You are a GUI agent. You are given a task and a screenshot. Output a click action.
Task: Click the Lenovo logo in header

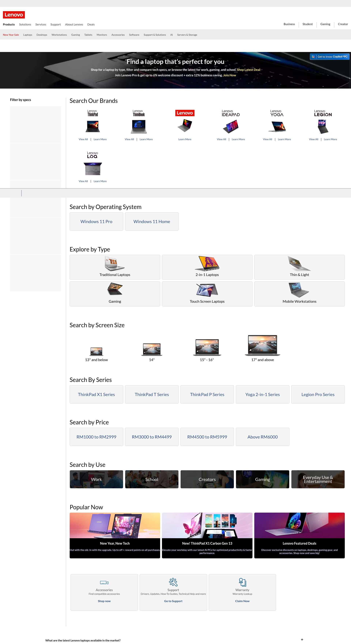click(14, 15)
